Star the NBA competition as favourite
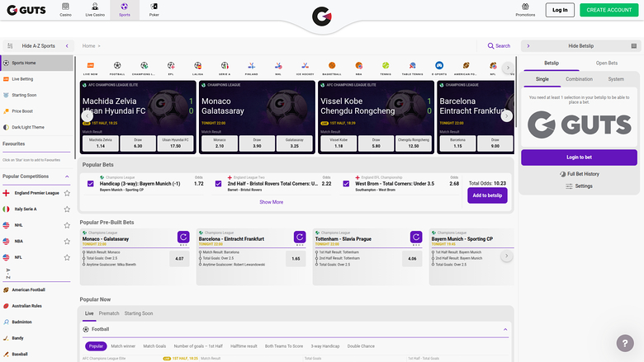This screenshot has width=644, height=362. click(67, 241)
